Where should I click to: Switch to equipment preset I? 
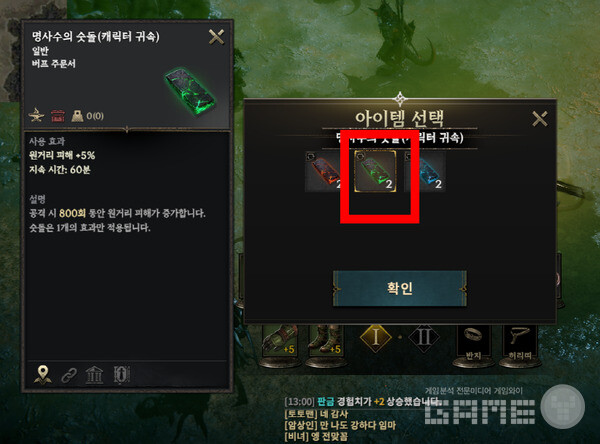[x=375, y=338]
